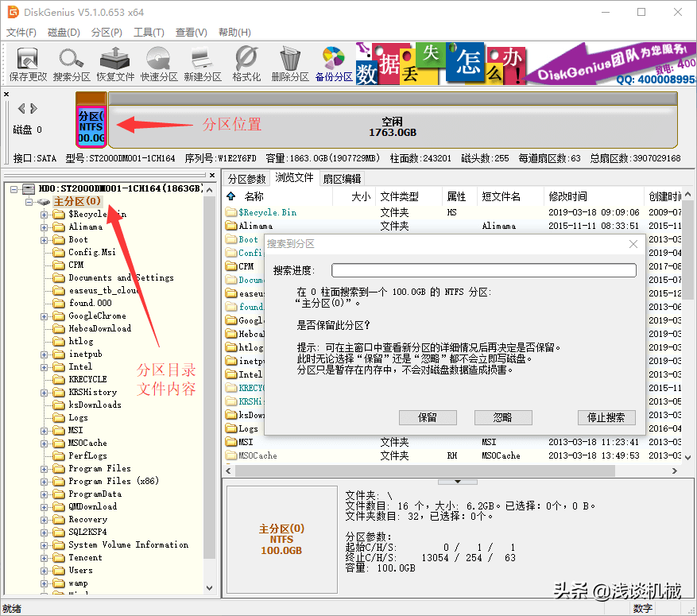The width and height of the screenshot is (697, 616).
Task: Open the 分区(P) menu
Action: 106,33
